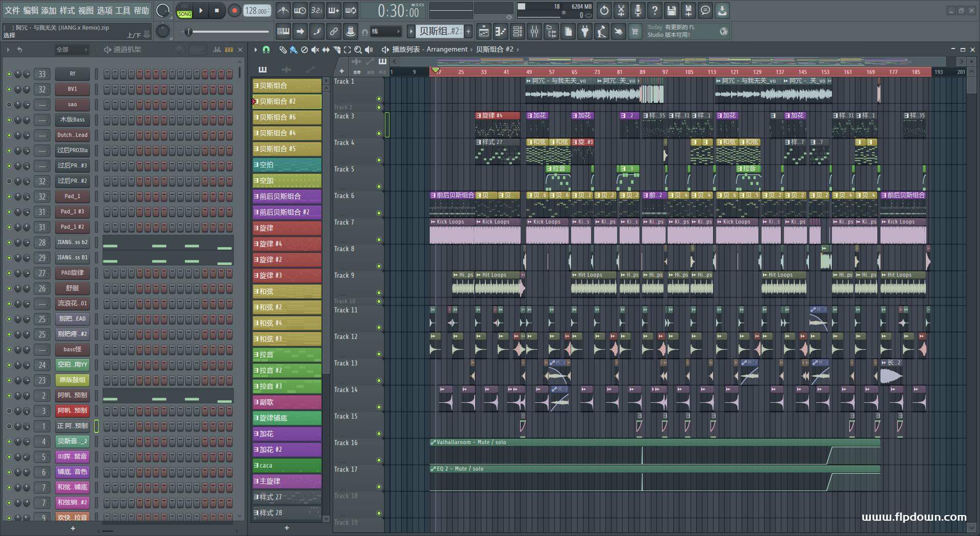
Task: Open the browser tree view icon
Action: pos(551,32)
